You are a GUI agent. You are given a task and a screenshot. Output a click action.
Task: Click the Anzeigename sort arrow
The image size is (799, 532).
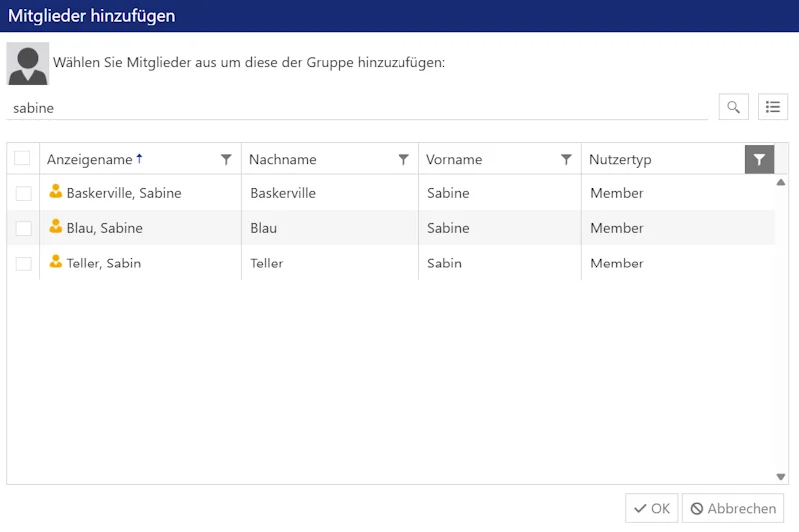point(139,159)
